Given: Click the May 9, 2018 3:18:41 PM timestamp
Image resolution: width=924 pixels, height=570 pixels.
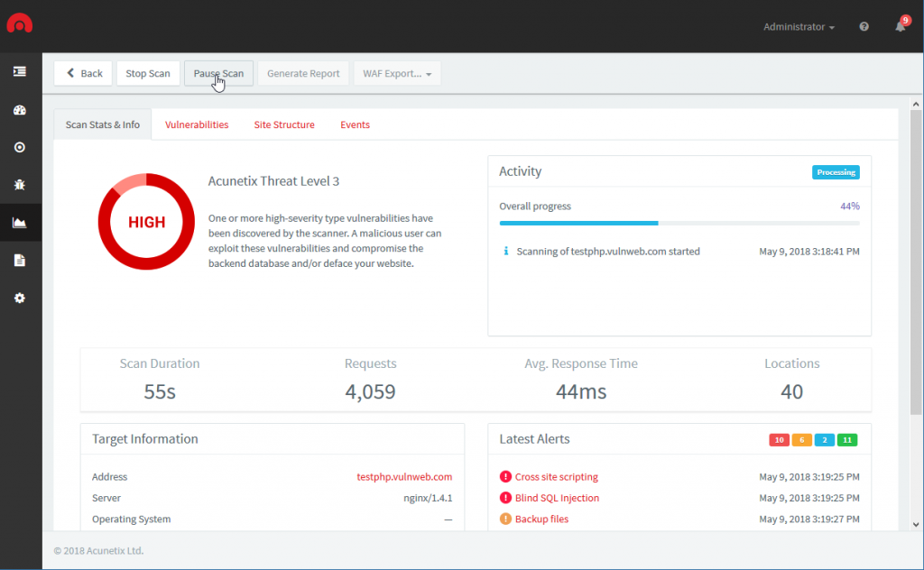Looking at the screenshot, I should pyautogui.click(x=809, y=252).
